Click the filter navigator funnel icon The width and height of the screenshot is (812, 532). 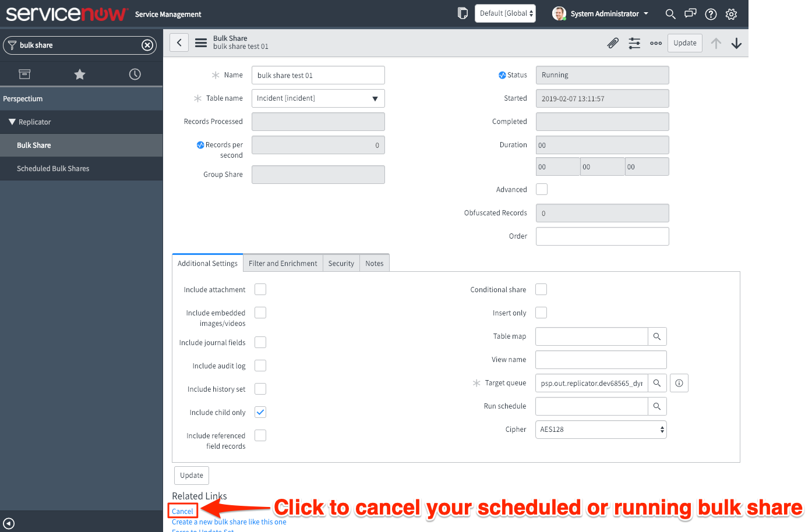(x=12, y=45)
